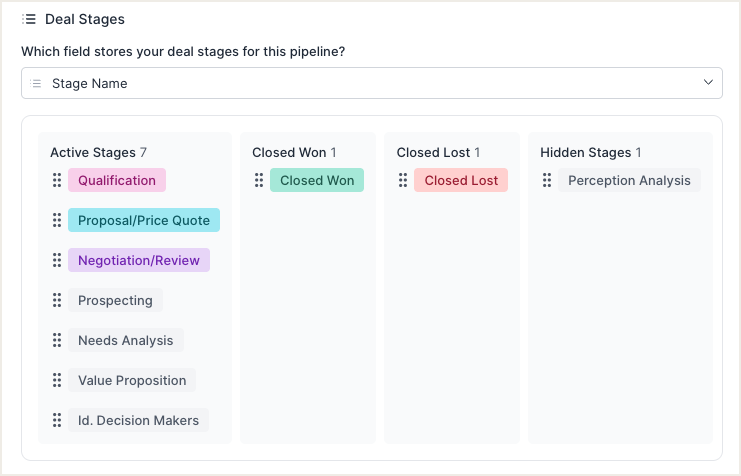Click the Deal Stages list icon

(29, 19)
